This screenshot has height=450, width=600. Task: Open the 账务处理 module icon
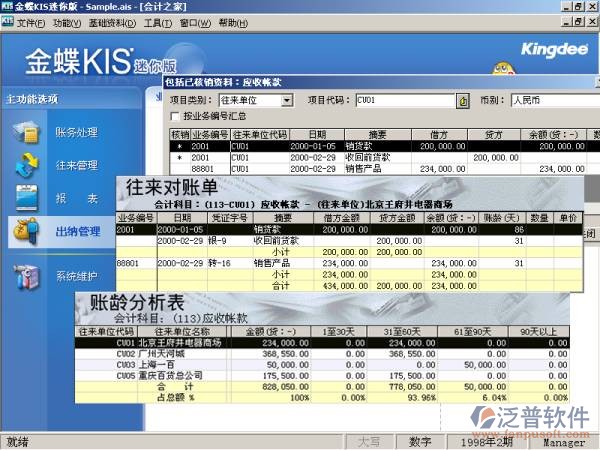(29, 132)
